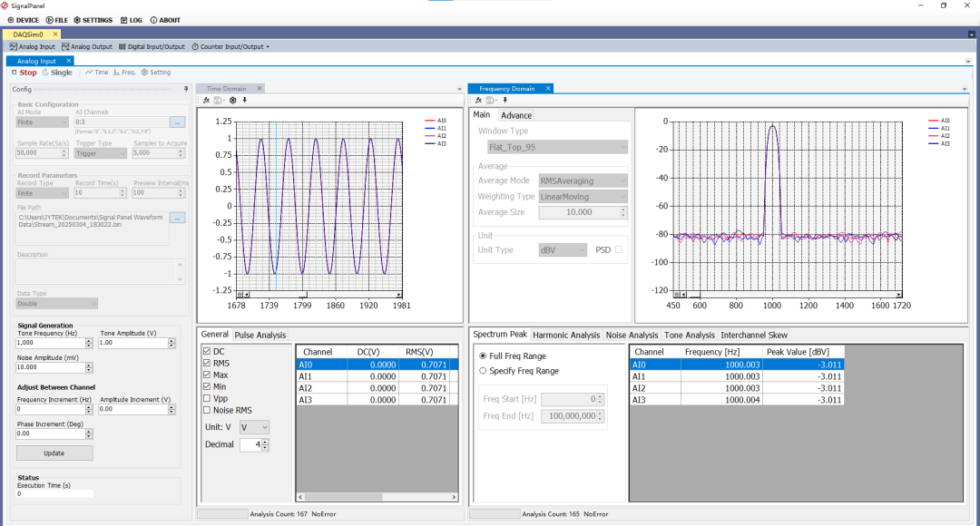Start a Single acquisition
The image size is (980, 526).
pyautogui.click(x=57, y=73)
